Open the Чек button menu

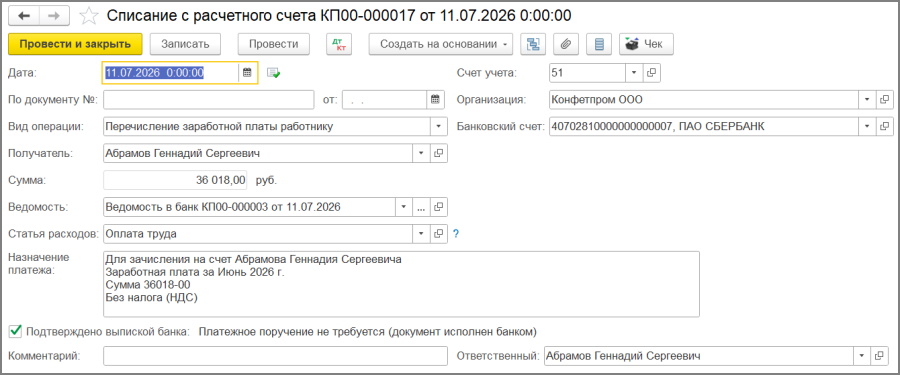pos(646,44)
